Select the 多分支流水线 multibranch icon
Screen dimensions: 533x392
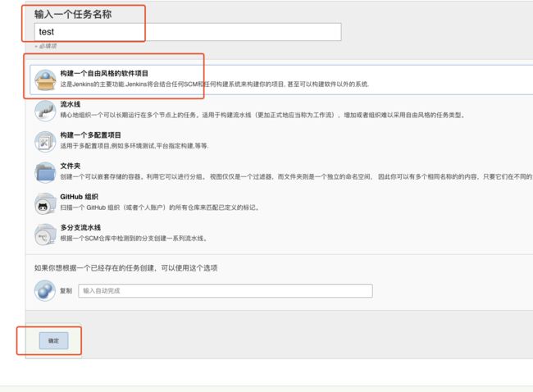[x=45, y=235]
